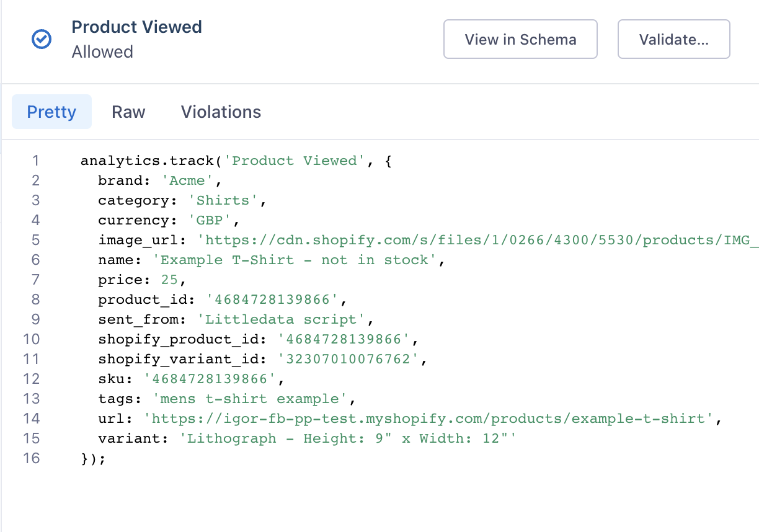
Task: Switch to the Pretty tab
Action: 51,112
